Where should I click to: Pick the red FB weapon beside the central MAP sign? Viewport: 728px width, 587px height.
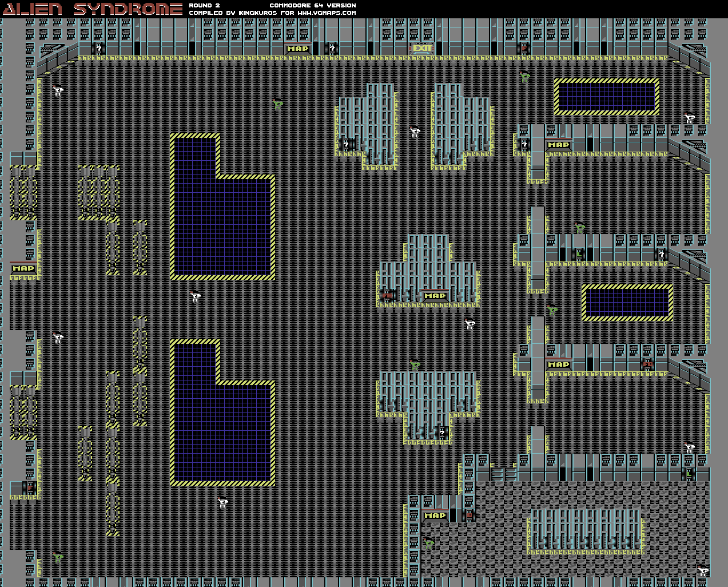[x=387, y=295]
